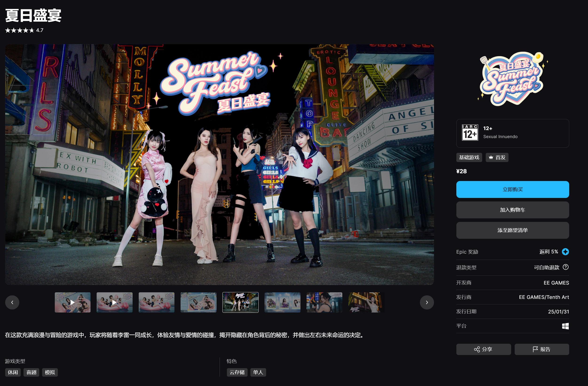Click 添至愿望清单 wishlist button
Viewport: 588px width, 386px height.
click(x=512, y=230)
